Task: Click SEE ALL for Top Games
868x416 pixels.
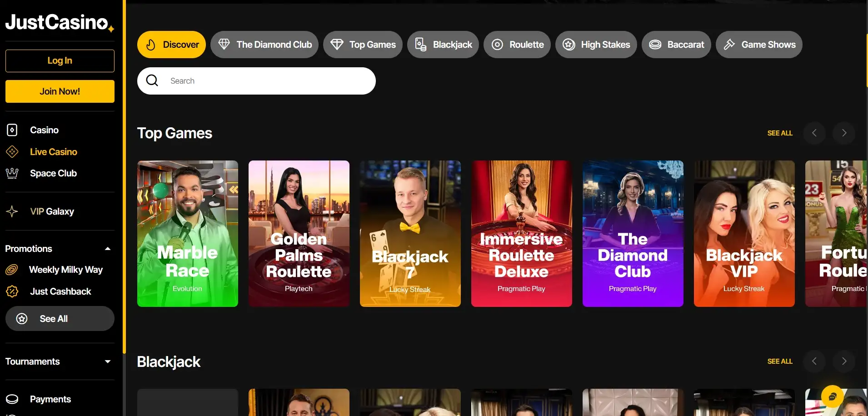Action: pos(780,133)
